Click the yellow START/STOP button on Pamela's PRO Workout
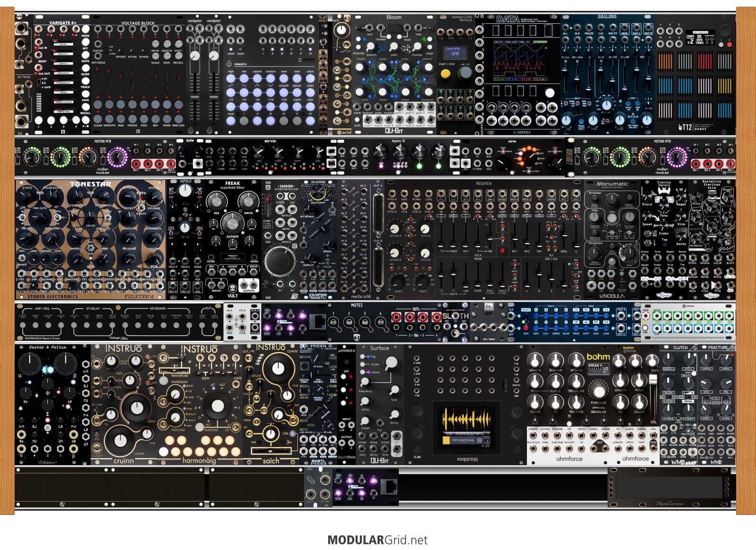Viewport: 756px width, 550px height. point(445,73)
